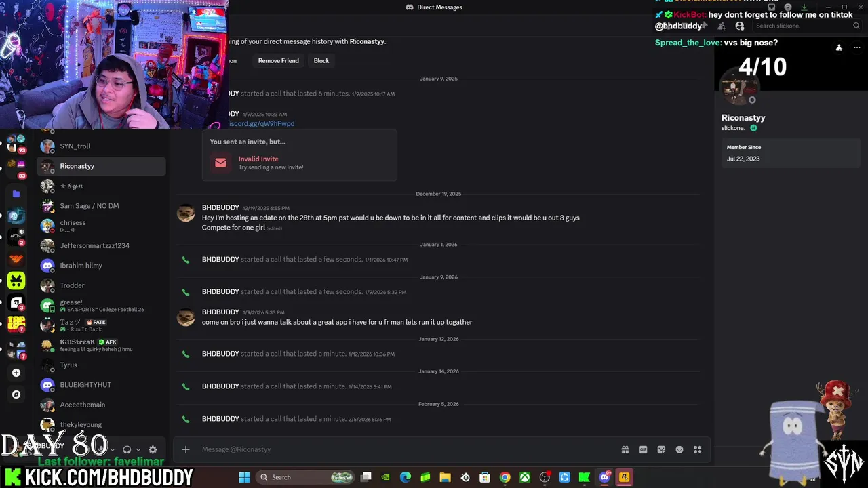Open Microsoft Store from taskbar

pyautogui.click(x=485, y=477)
